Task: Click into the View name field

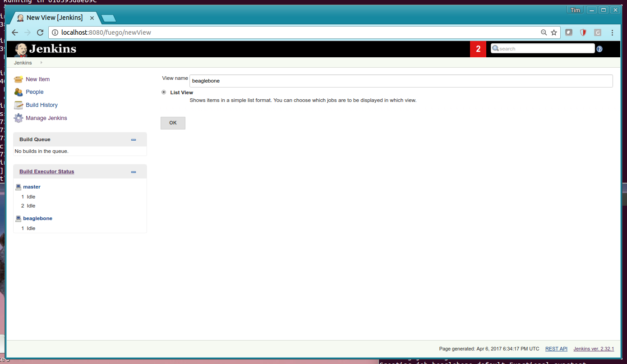Action: 401,81
